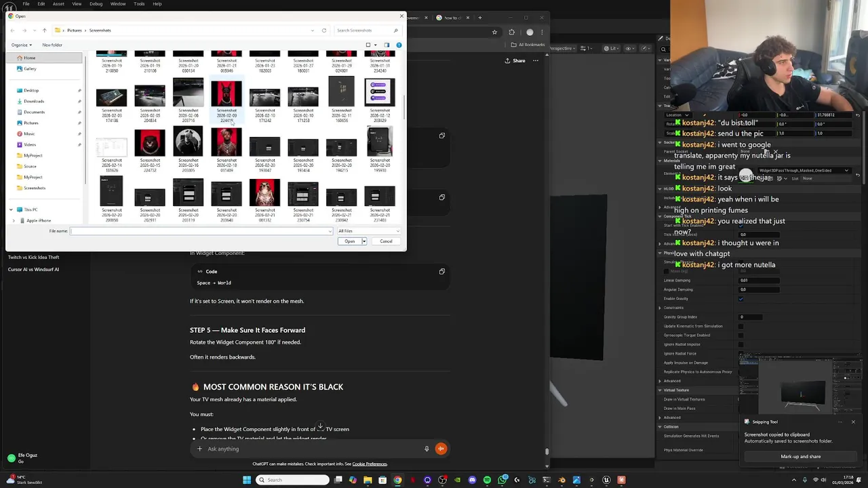Click the File name input field
The width and height of the screenshot is (868, 488).
pyautogui.click(x=201, y=231)
